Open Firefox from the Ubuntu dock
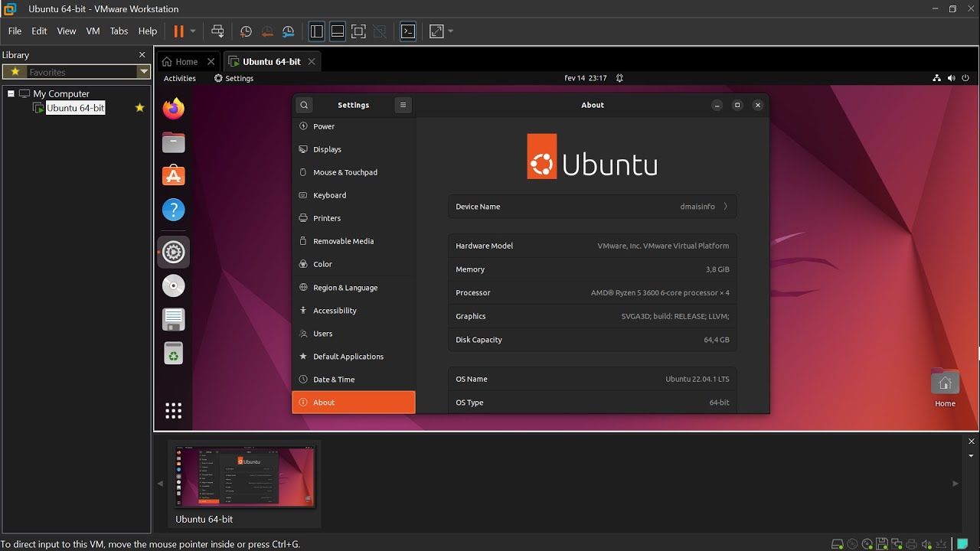The height and width of the screenshot is (551, 980). (x=174, y=109)
